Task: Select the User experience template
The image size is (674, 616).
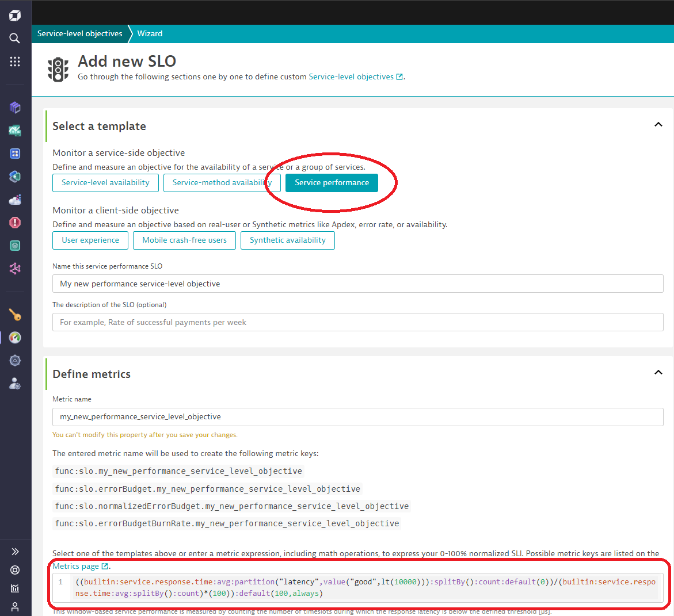Action: click(90, 240)
